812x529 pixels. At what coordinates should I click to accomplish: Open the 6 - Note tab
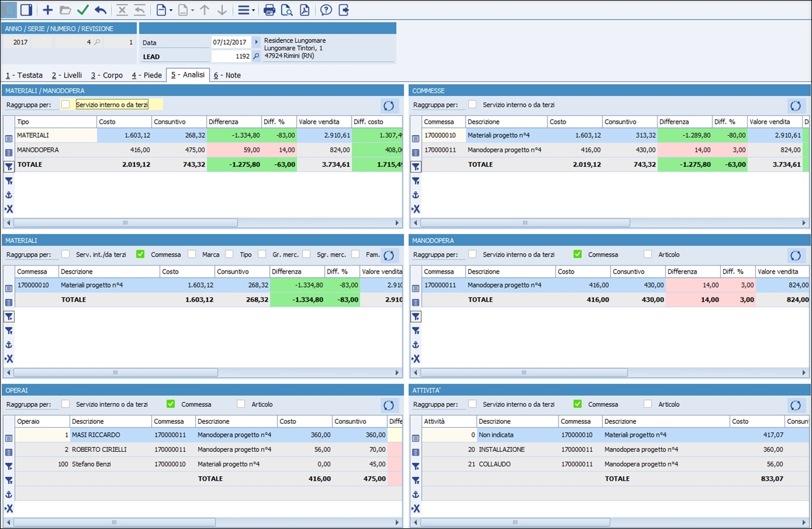(227, 75)
